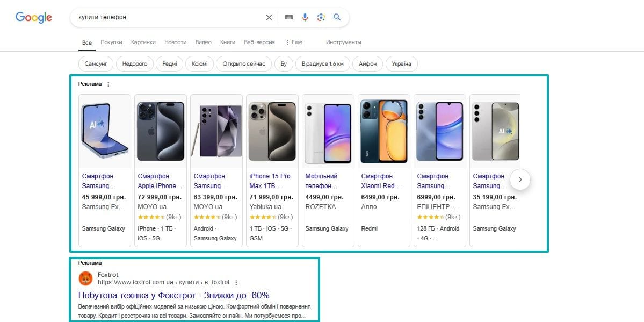
Task: Switch to the Видео tab
Action: coord(204,42)
